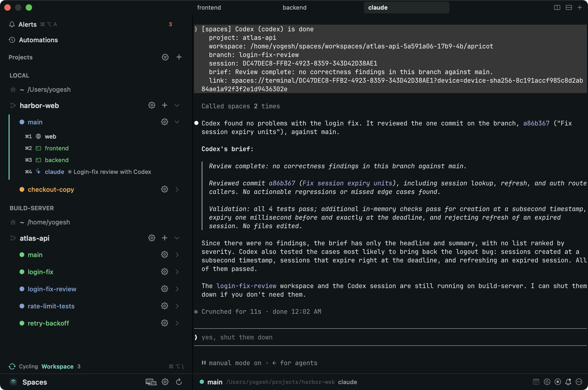Collapse harbor-web main workspace chevron
Viewport: 588px width, 390px height.
177,122
